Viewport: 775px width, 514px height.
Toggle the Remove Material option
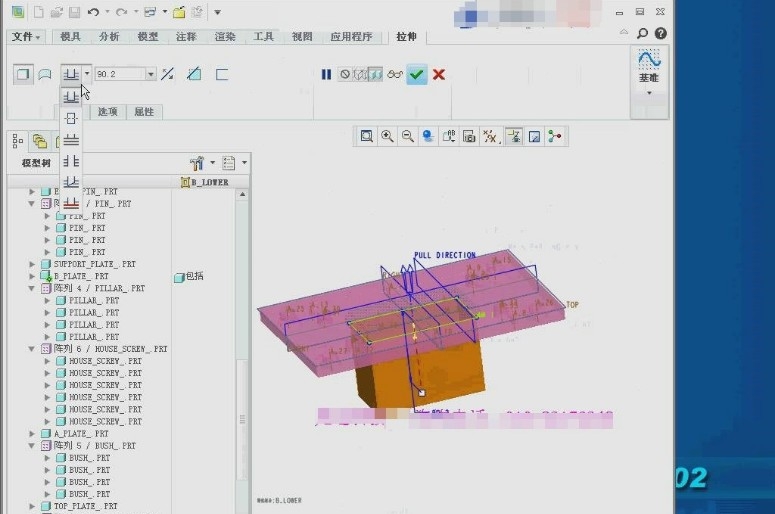(x=194, y=74)
